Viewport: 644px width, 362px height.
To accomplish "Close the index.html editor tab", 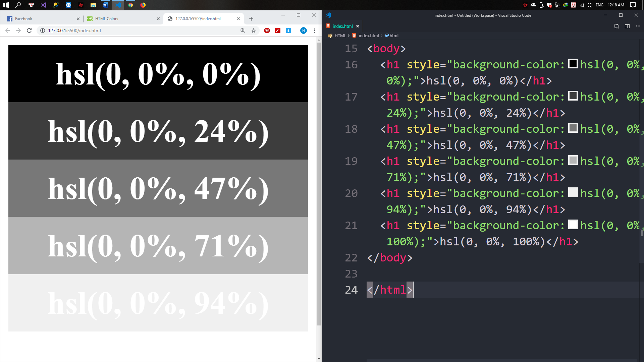I will pos(358,26).
